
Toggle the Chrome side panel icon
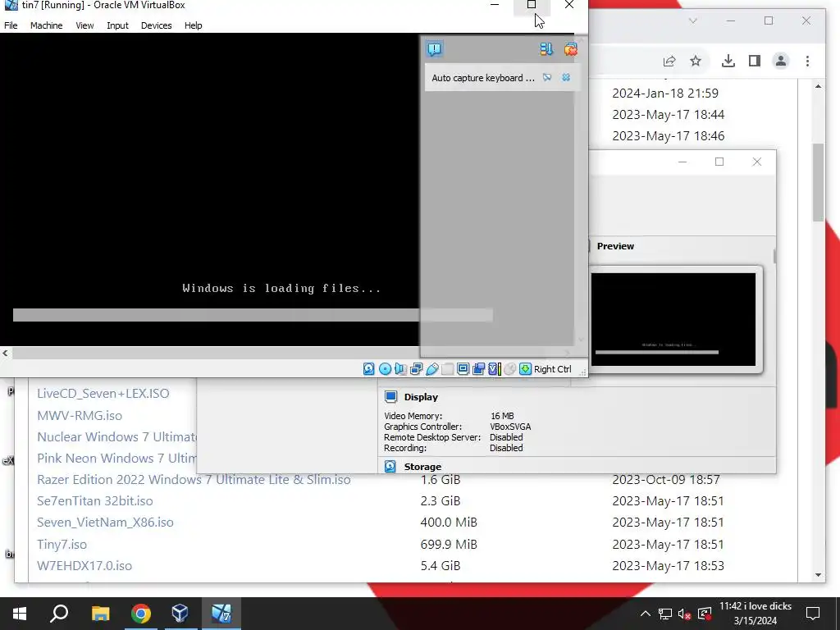tap(755, 61)
